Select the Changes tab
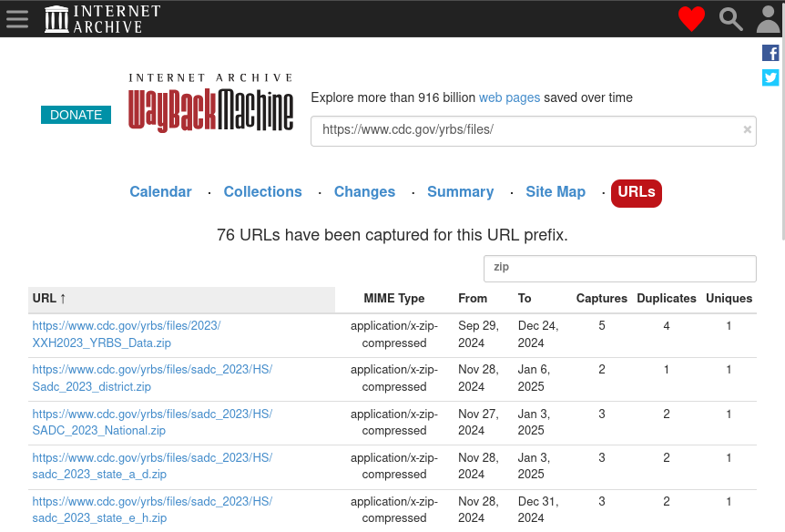Image resolution: width=785 pixels, height=532 pixels. 364,192
